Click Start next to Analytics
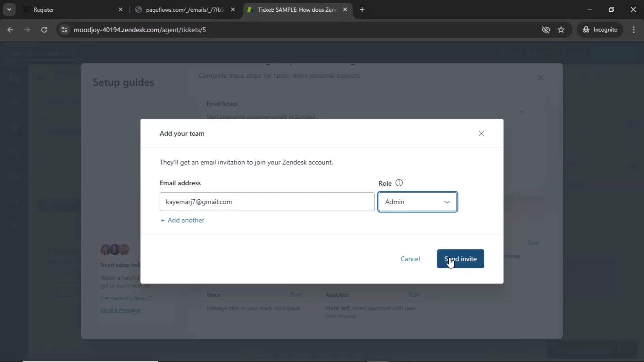This screenshot has height=362, width=644. point(415,295)
